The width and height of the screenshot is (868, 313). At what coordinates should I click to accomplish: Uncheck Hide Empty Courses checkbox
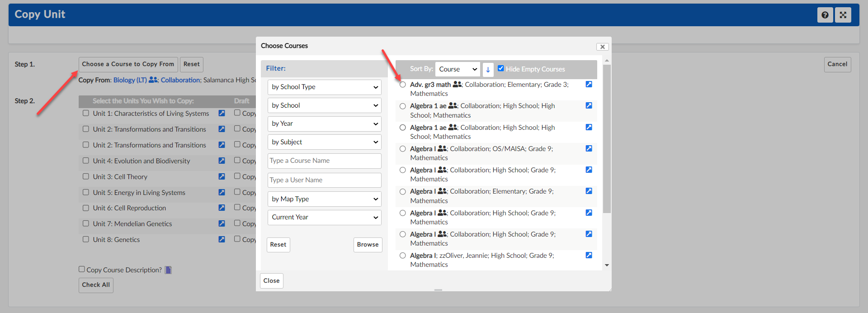[x=500, y=68]
